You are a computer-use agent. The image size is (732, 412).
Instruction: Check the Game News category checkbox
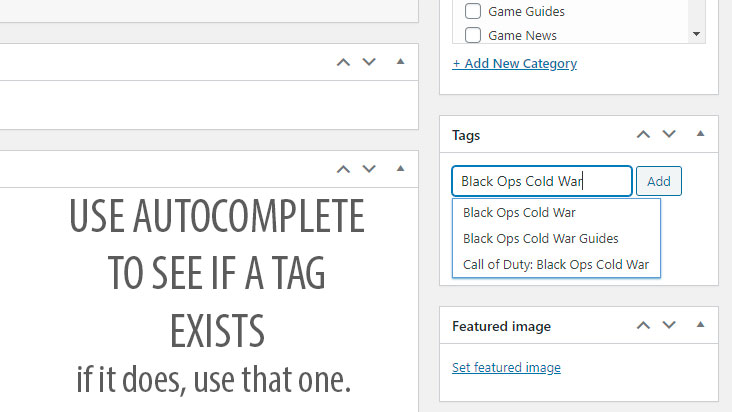click(x=473, y=35)
